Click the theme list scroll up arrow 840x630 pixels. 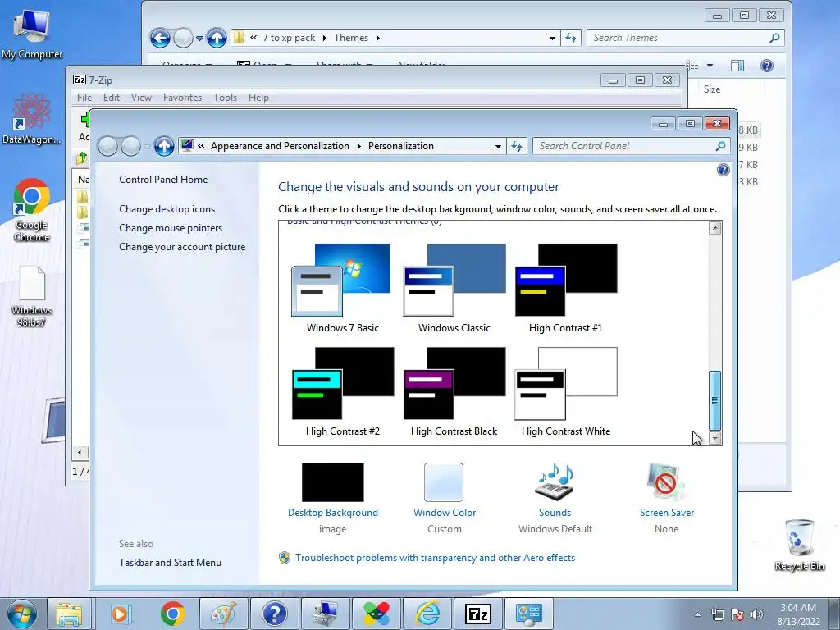click(x=714, y=228)
